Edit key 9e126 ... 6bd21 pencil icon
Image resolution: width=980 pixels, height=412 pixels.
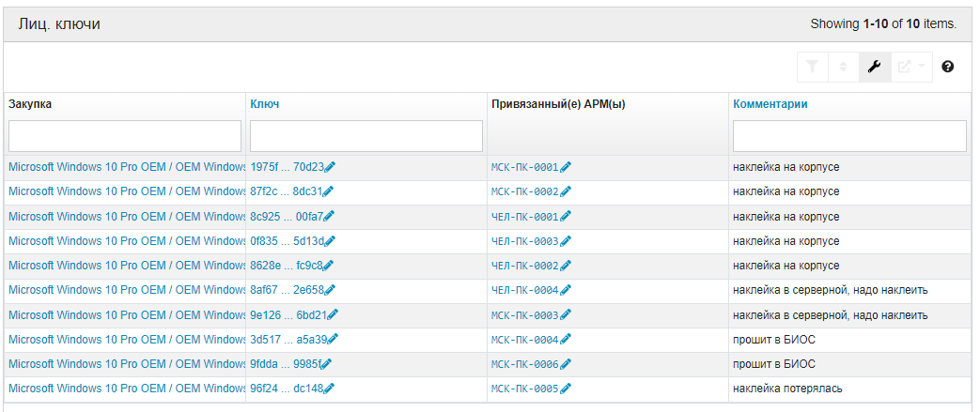(333, 314)
